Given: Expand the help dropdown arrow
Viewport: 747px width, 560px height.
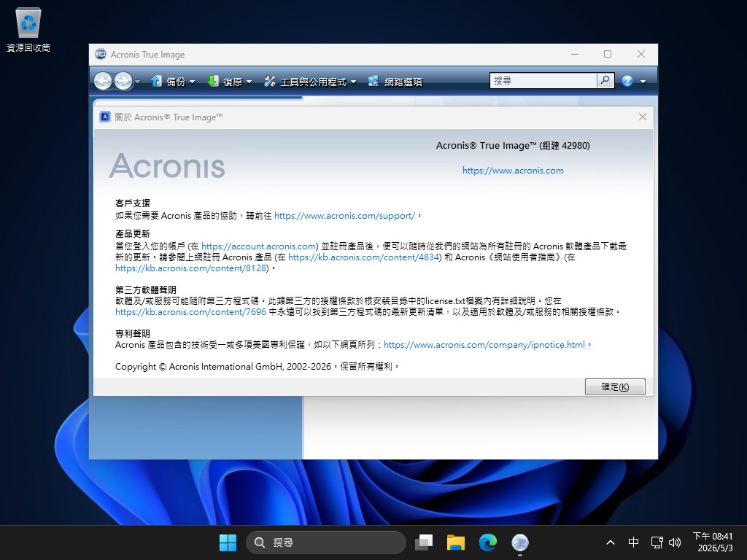Looking at the screenshot, I should (643, 82).
